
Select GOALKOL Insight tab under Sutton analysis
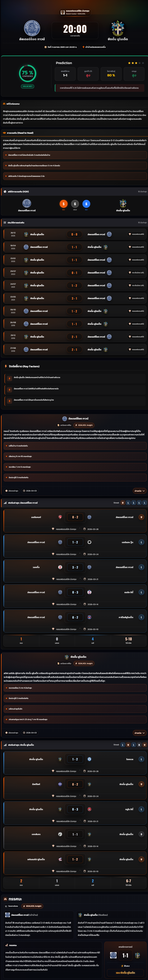[x=84, y=663]
